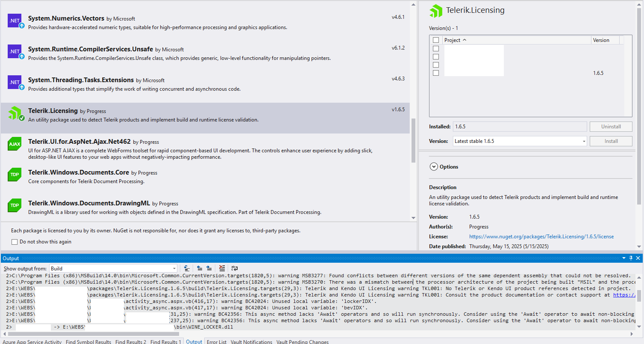Switch to Find Symbol Results tab
Viewport: 644px width, 344px height.
pyautogui.click(x=89, y=342)
